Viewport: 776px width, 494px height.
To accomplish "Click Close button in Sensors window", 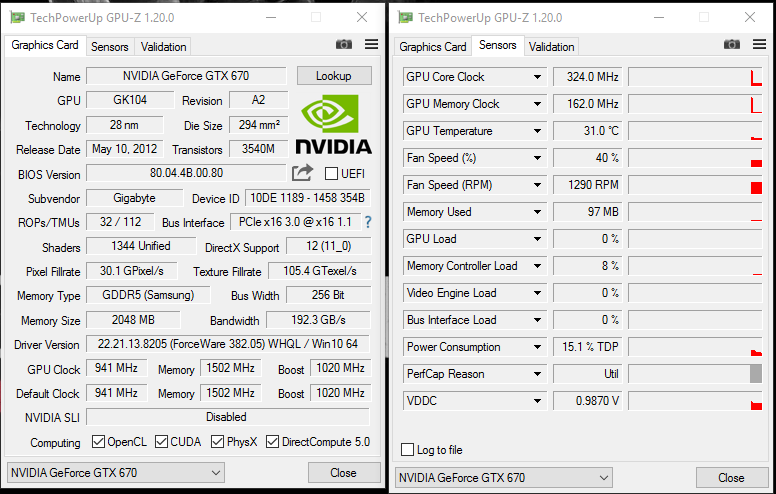I will pyautogui.click(x=730, y=478).
